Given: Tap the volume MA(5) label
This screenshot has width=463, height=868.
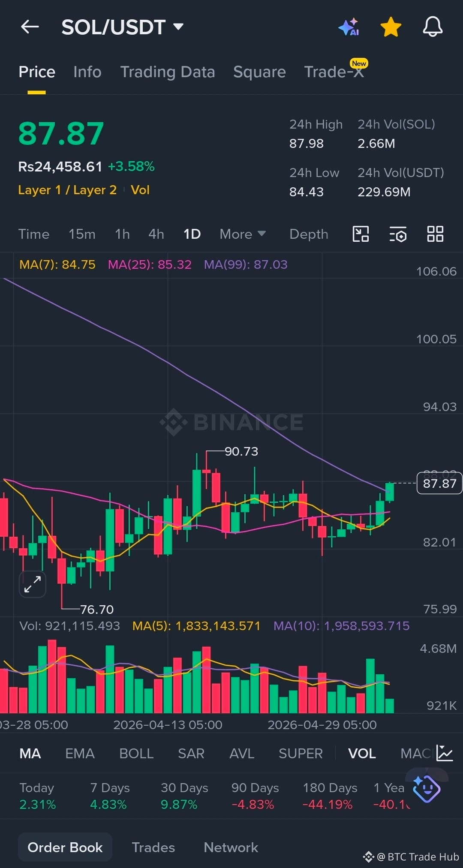Looking at the screenshot, I should click(196, 626).
